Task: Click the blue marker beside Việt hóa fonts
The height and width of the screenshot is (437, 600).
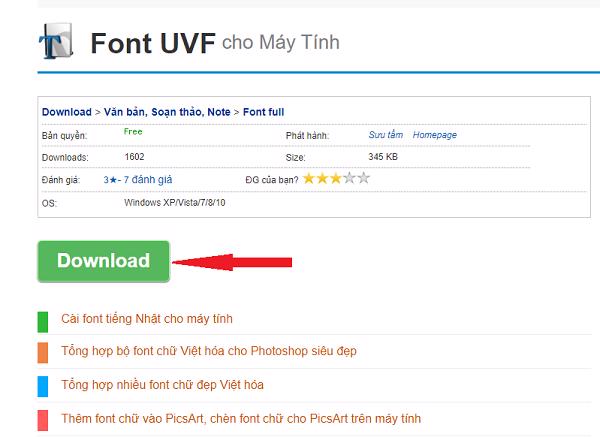Action: (43, 386)
